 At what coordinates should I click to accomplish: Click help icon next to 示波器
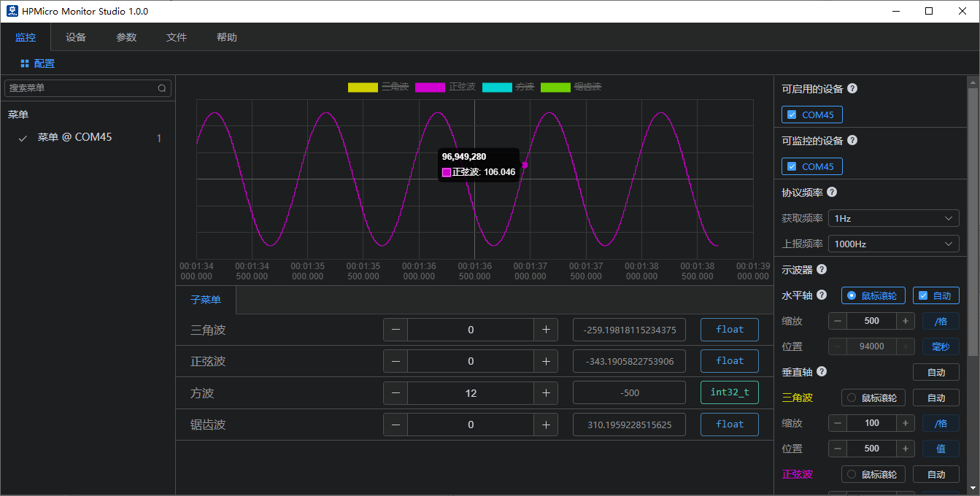(822, 269)
